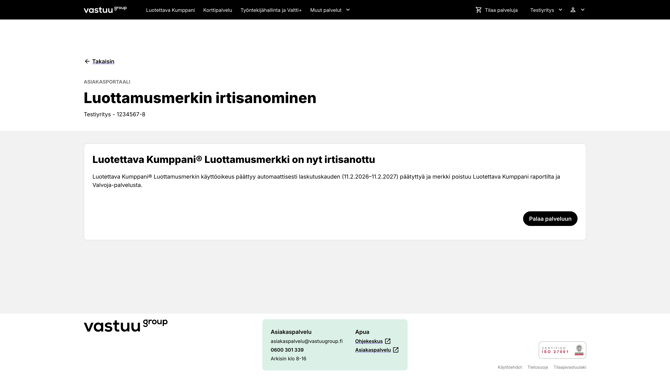The width and height of the screenshot is (670, 376).
Task: Click the chevron next to user icon
Action: point(582,10)
